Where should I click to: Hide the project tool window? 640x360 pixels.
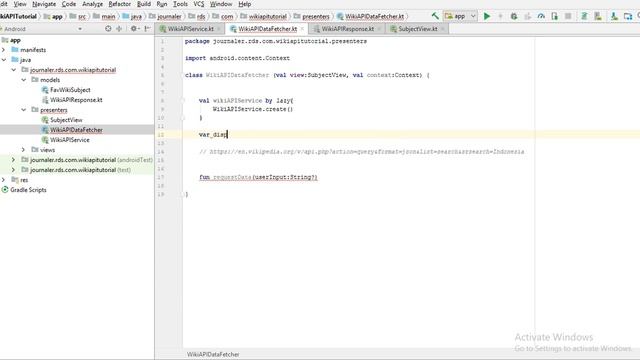(148, 29)
